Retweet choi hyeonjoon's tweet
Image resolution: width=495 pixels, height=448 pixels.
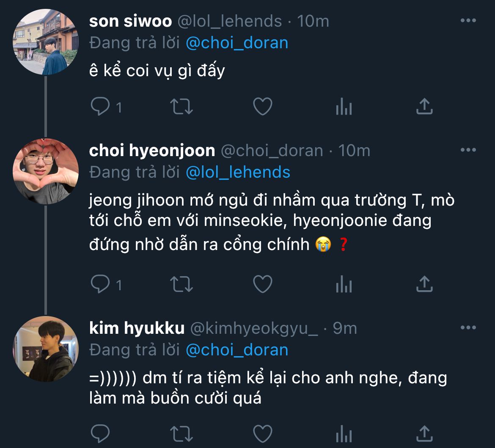[x=181, y=285]
